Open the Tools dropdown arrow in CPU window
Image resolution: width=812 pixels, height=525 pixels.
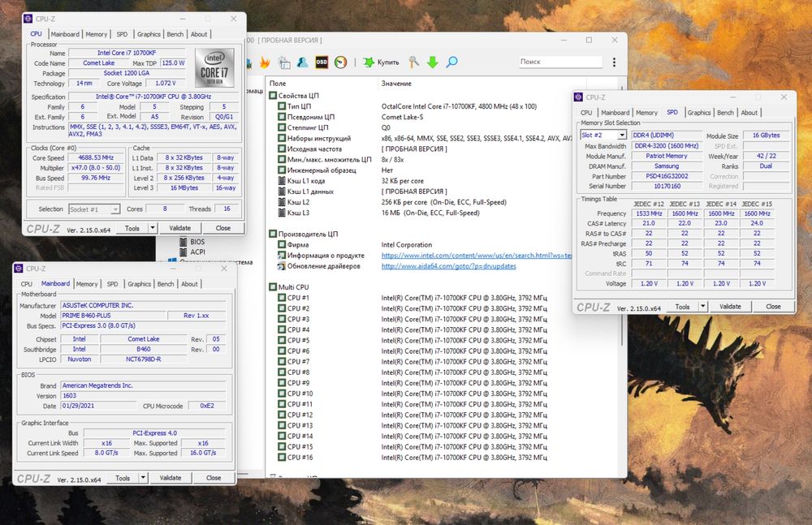point(152,229)
